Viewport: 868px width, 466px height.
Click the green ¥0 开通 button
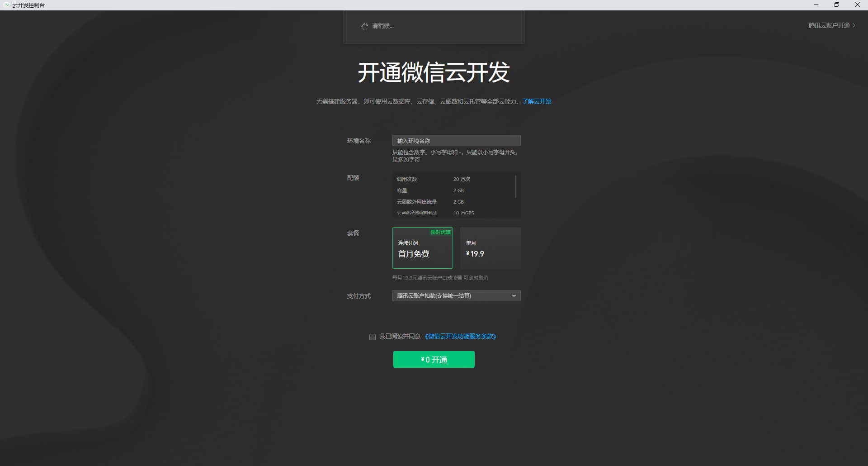pyautogui.click(x=434, y=360)
